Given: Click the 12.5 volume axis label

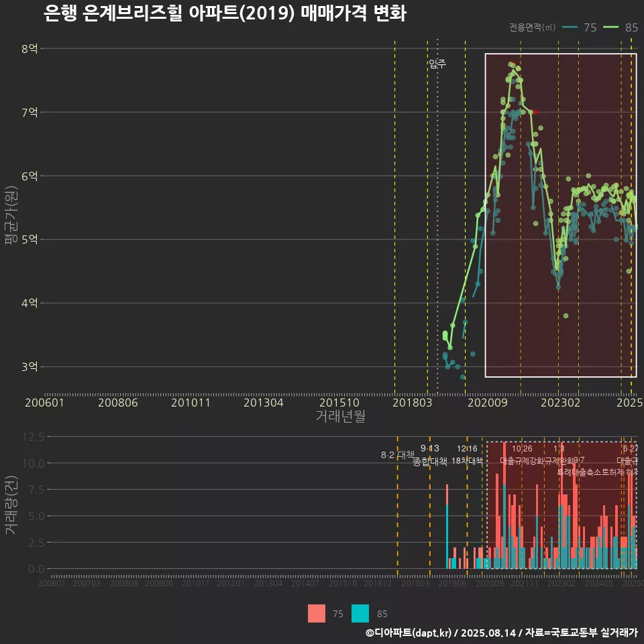Looking at the screenshot, I should pyautogui.click(x=34, y=437).
